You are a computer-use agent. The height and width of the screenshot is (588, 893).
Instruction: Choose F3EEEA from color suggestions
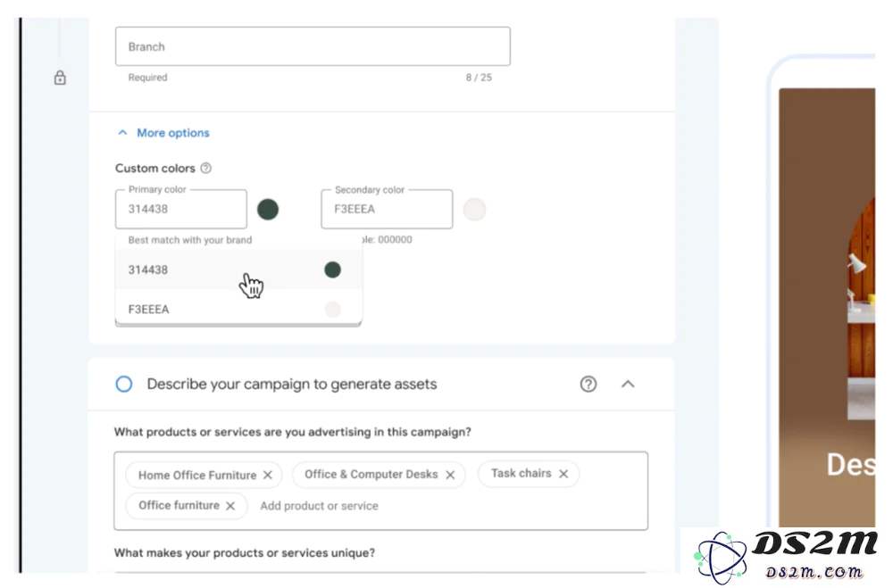pyautogui.click(x=238, y=309)
